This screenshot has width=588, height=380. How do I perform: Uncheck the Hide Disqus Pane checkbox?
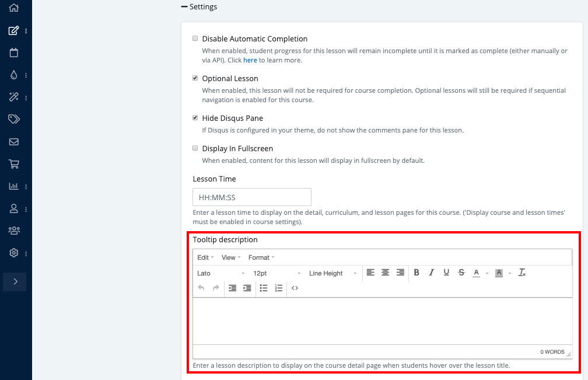coord(195,118)
